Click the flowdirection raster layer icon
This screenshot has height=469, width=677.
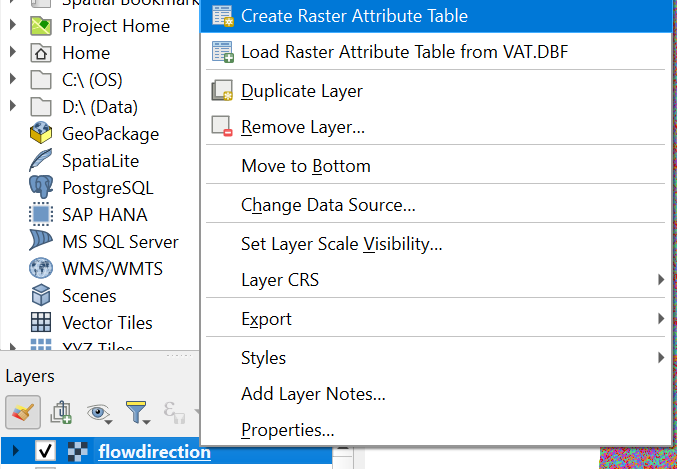tap(78, 451)
